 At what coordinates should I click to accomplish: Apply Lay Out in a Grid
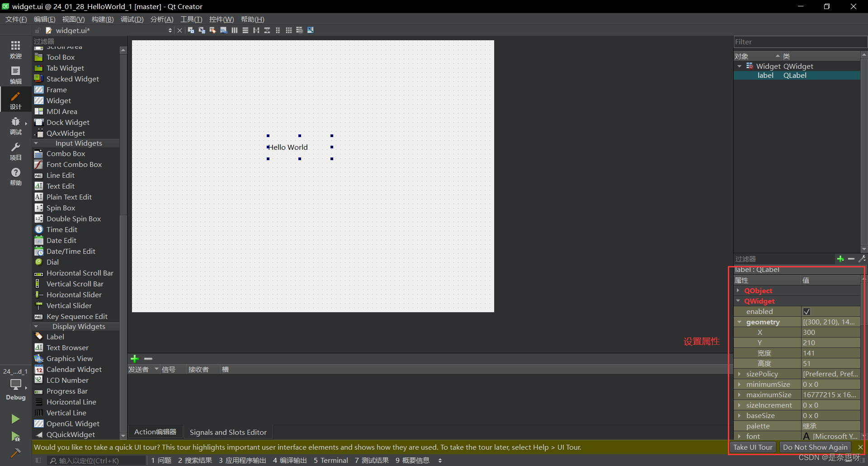(x=288, y=30)
